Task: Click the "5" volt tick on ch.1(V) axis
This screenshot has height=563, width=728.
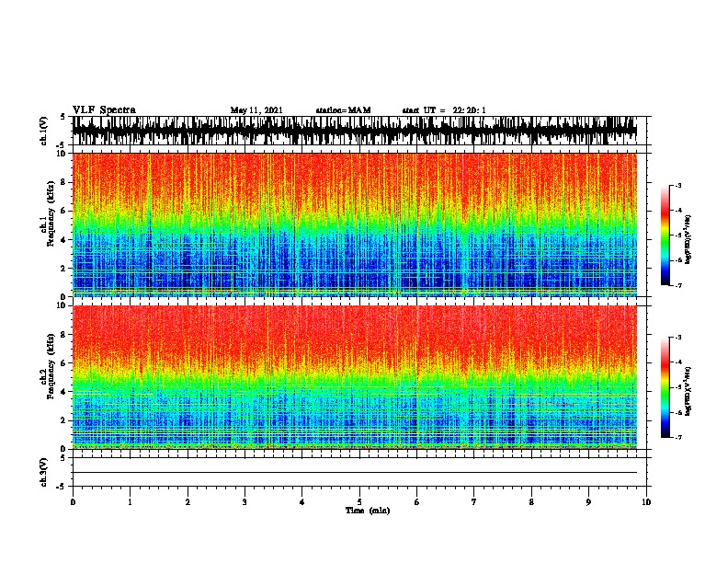Action: click(x=63, y=117)
